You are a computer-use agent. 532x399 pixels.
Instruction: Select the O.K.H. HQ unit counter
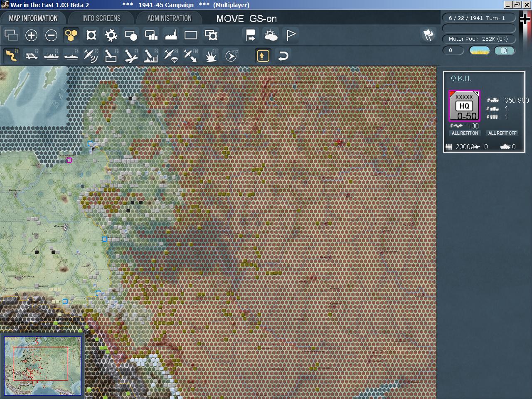(464, 106)
